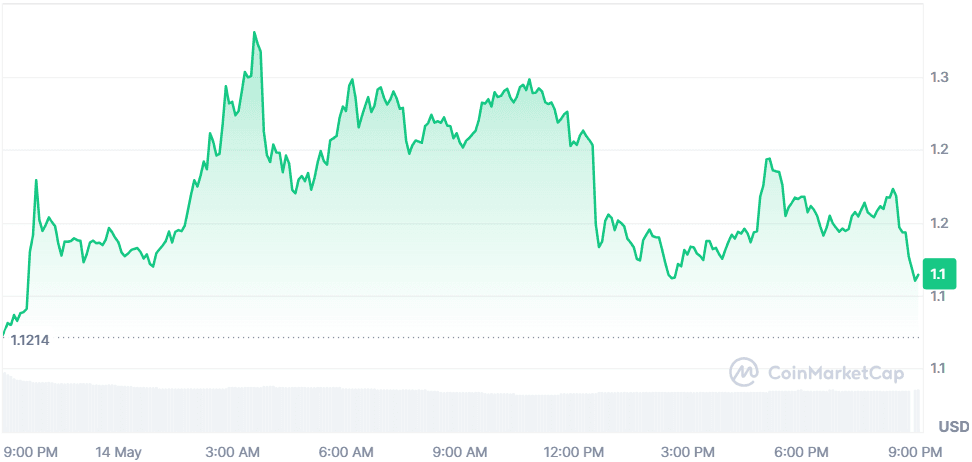Click the CoinMarketCap logo icon
Image resolution: width=972 pixels, height=462 pixels.
click(744, 373)
